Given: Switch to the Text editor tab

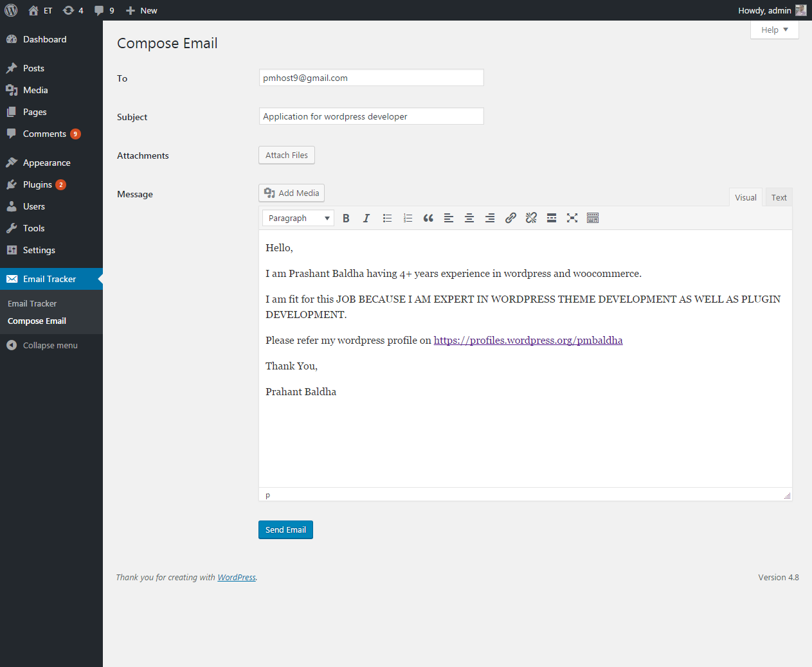Looking at the screenshot, I should tap(779, 198).
